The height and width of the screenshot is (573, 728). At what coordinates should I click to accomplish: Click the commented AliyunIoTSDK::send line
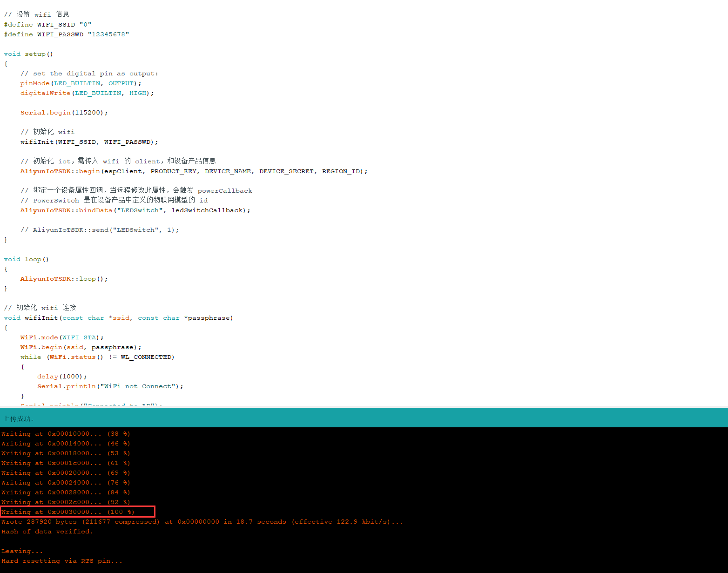pos(100,230)
